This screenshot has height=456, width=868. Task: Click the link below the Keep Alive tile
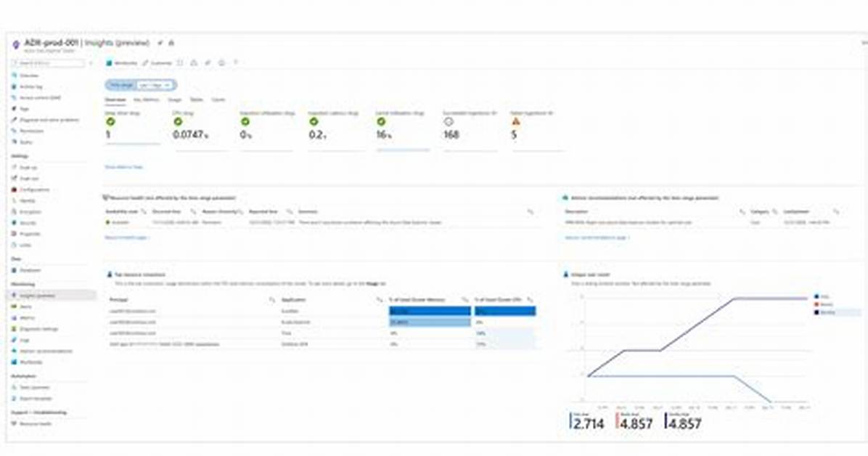click(x=124, y=167)
